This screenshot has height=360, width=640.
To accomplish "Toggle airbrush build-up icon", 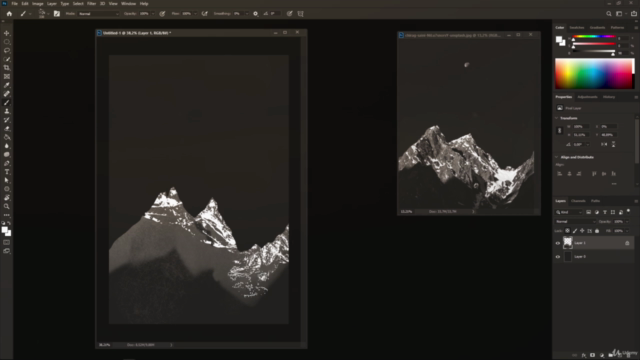I will pos(204,13).
